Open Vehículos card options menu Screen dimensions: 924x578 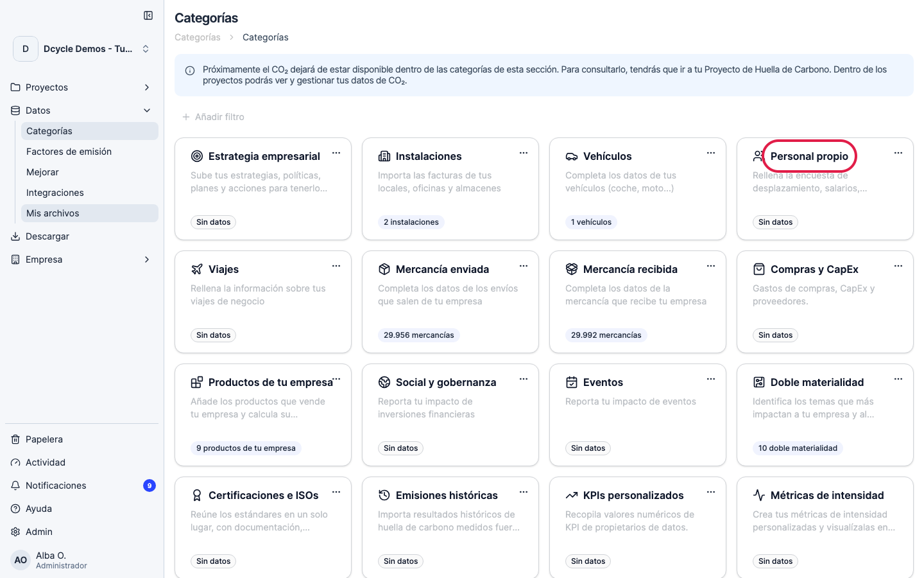711,153
